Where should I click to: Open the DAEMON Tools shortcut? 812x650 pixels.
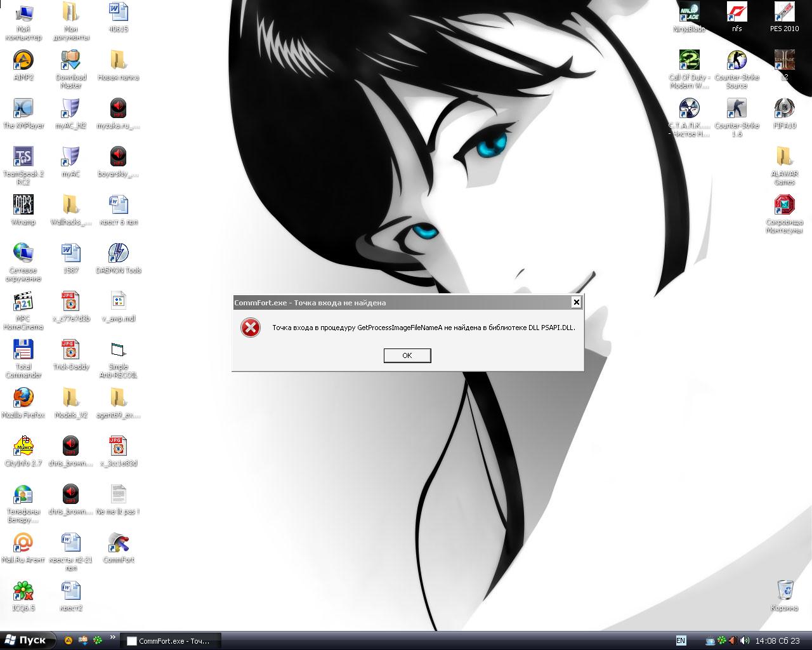119,254
